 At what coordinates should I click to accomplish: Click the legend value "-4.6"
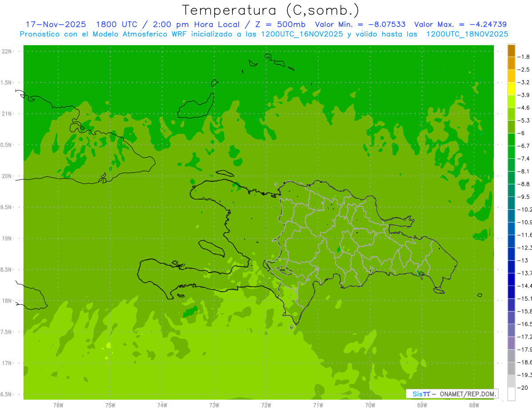point(524,108)
